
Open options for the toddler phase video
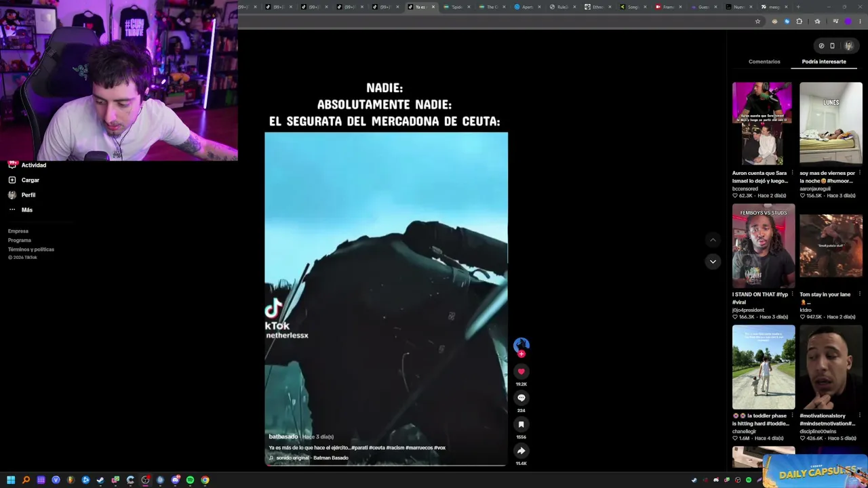click(x=792, y=415)
